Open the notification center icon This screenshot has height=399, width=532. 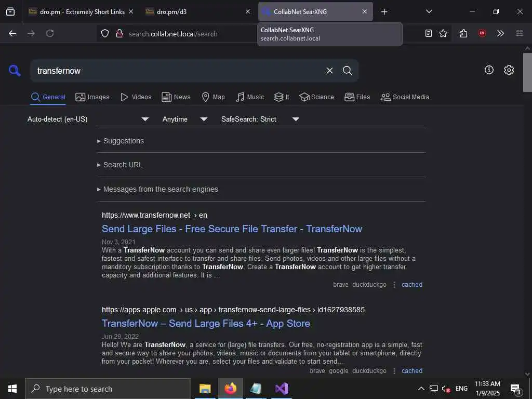point(516,389)
